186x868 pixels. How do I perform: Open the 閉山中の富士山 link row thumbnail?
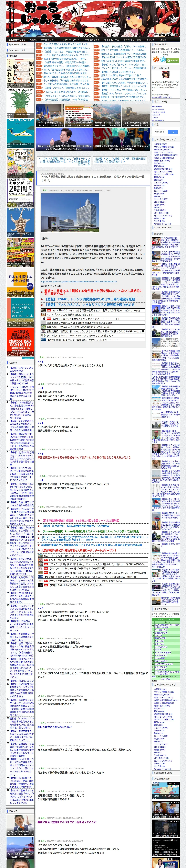(x=44, y=340)
